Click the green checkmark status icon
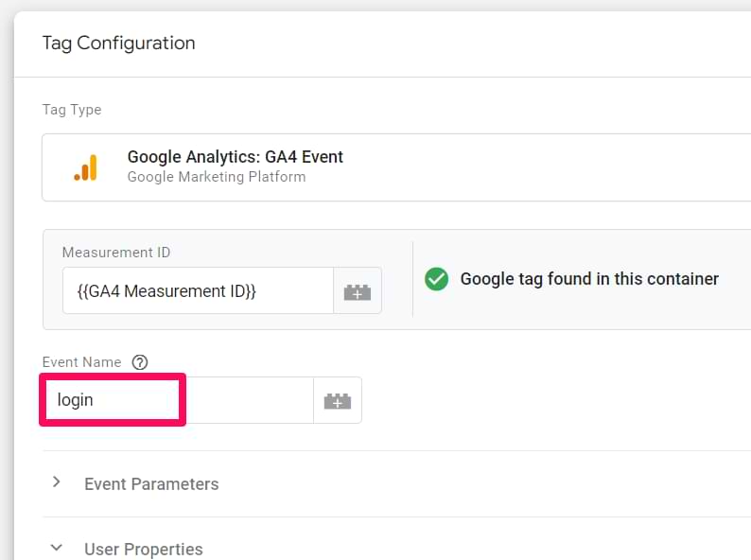The image size is (751, 560). point(436,279)
